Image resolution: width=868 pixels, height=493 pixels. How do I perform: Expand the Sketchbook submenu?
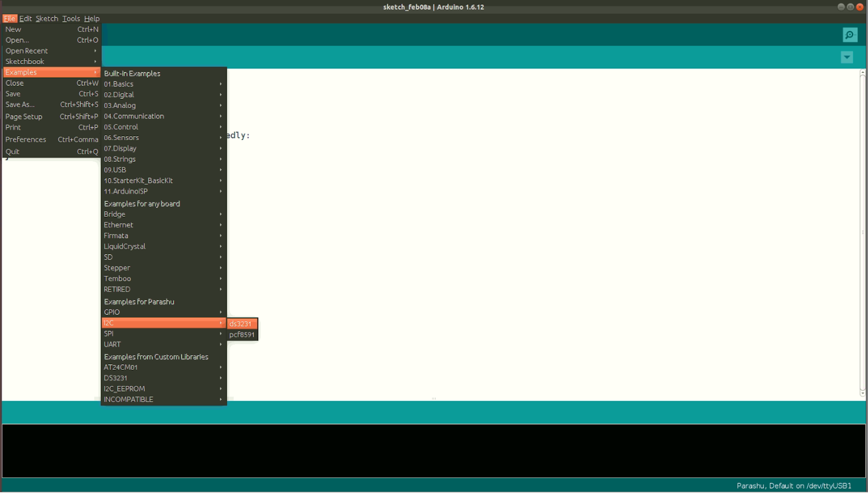pyautogui.click(x=52, y=62)
